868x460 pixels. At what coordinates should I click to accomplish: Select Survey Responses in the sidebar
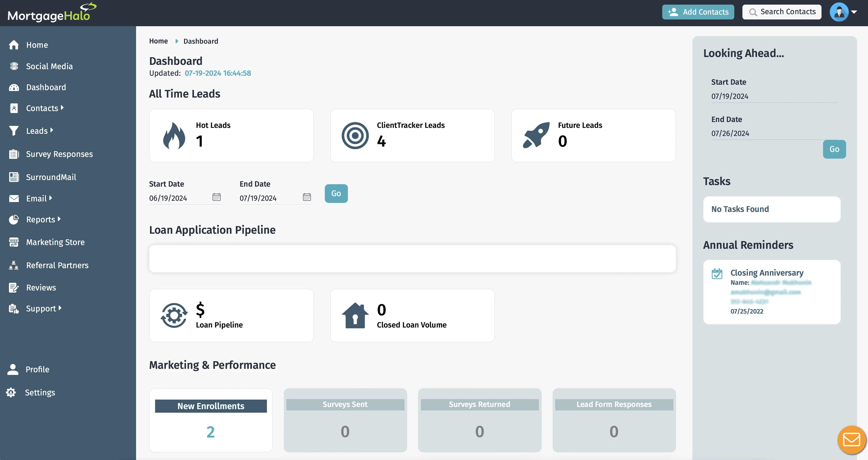(x=59, y=154)
